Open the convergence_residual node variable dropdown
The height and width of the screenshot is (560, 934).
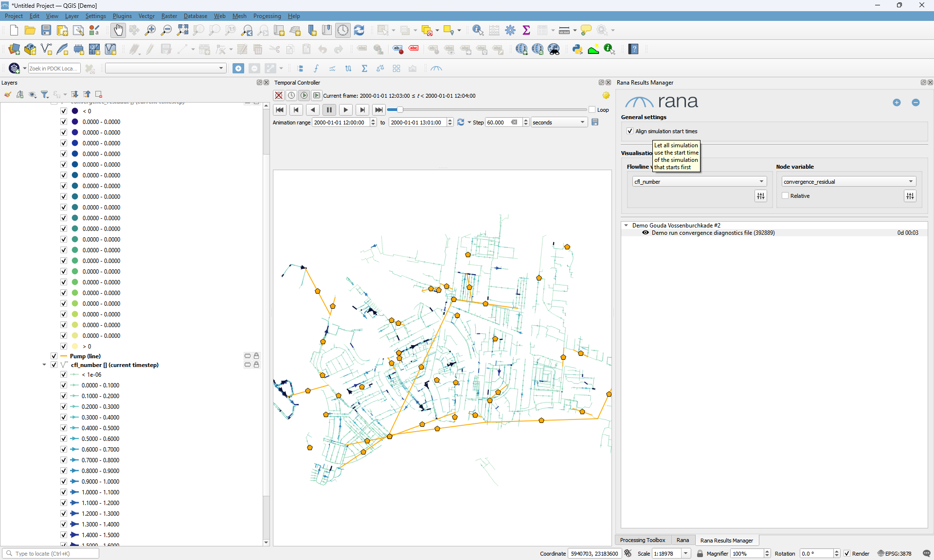(x=848, y=182)
